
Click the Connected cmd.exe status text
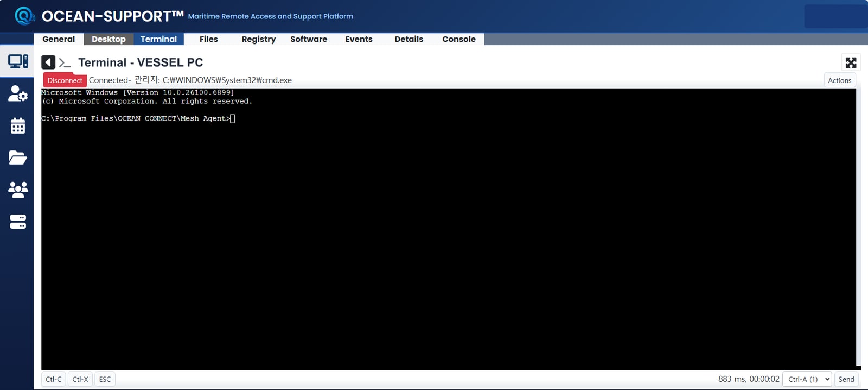(190, 80)
